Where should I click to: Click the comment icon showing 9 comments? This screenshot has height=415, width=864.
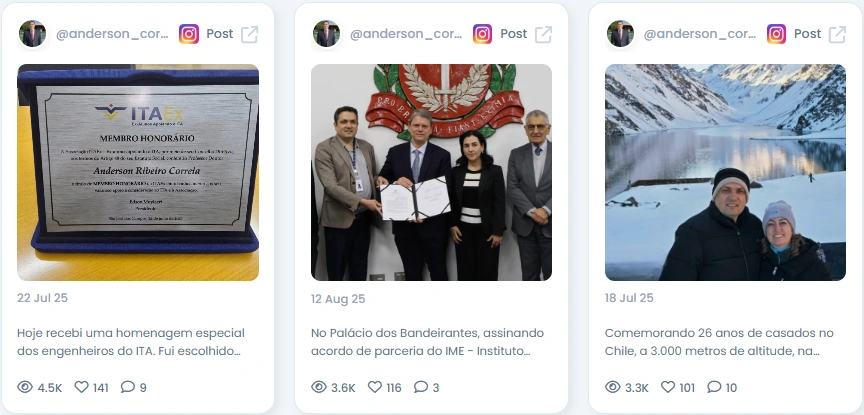(128, 387)
